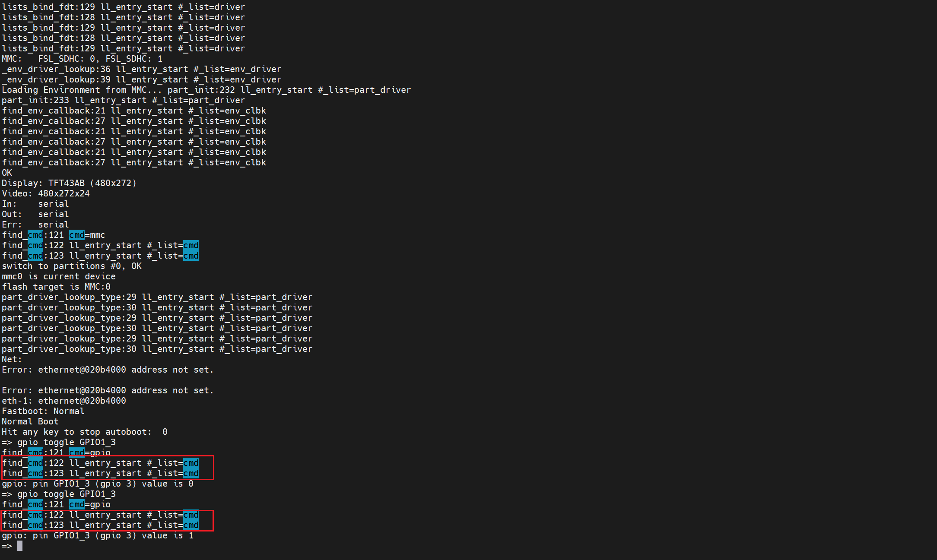This screenshot has height=560, width=937.
Task: Click the "part_init:233" log line
Action: (x=123, y=101)
